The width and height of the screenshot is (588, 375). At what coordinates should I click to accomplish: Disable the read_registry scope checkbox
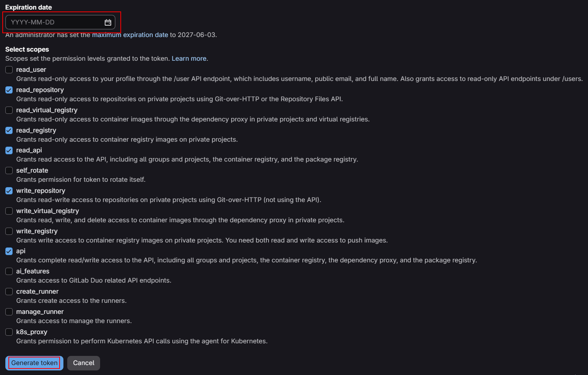(9, 130)
